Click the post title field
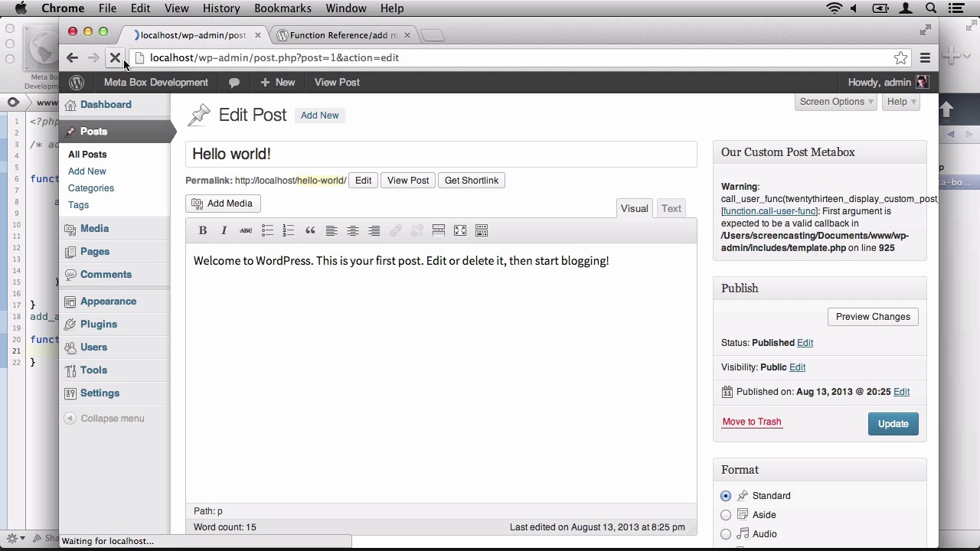980x551 pixels. [x=441, y=154]
